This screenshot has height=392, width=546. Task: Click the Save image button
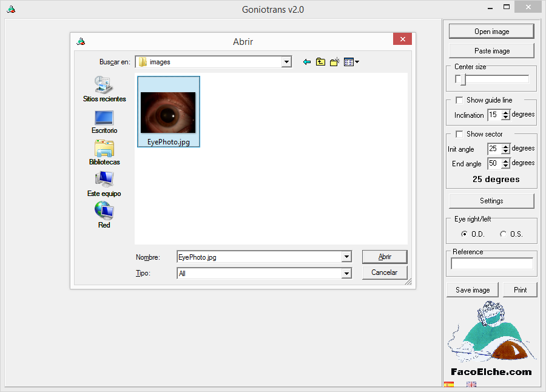[473, 290]
